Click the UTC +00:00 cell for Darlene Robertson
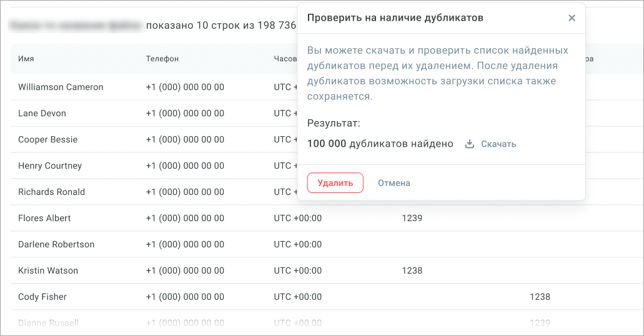Viewport: 644px width, 336px height. coord(297,244)
